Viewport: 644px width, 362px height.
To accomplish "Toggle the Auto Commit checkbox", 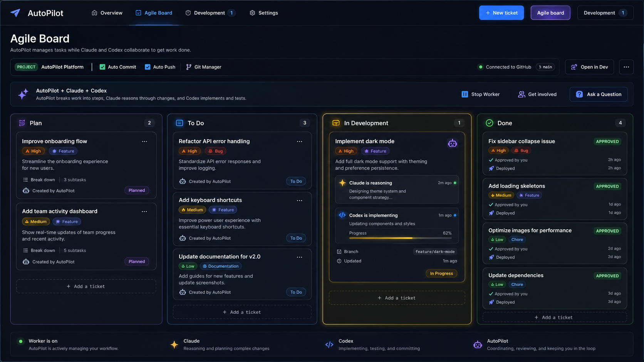I will (102, 67).
